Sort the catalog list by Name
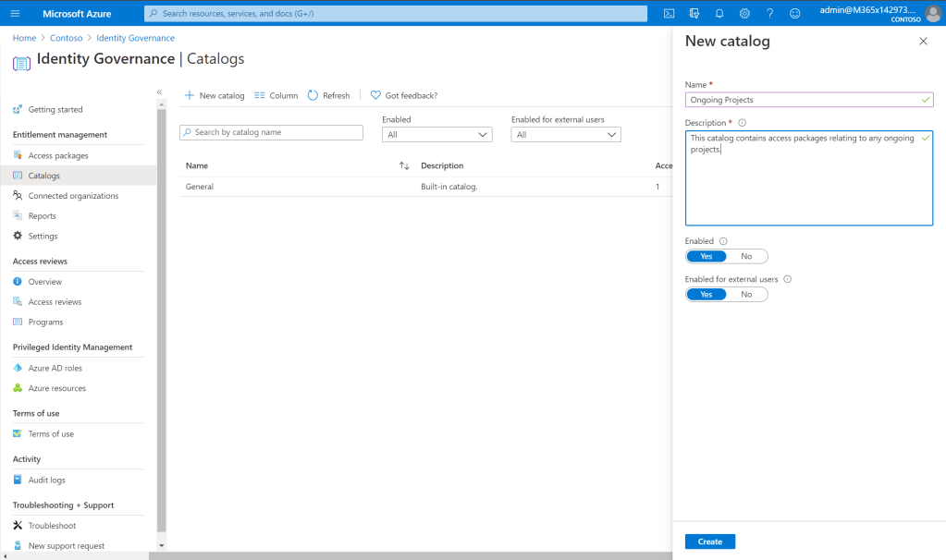This screenshot has height=560, width=946. (404, 165)
